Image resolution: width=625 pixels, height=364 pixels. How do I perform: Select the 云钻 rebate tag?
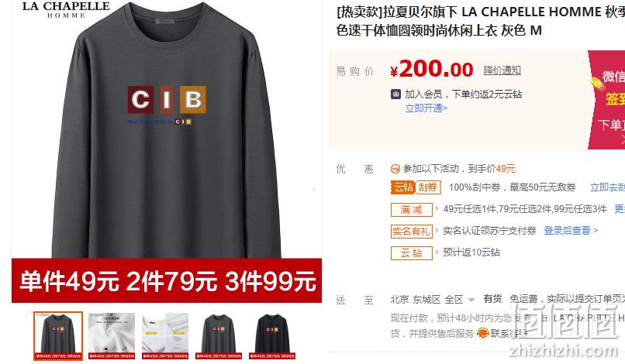click(x=411, y=252)
